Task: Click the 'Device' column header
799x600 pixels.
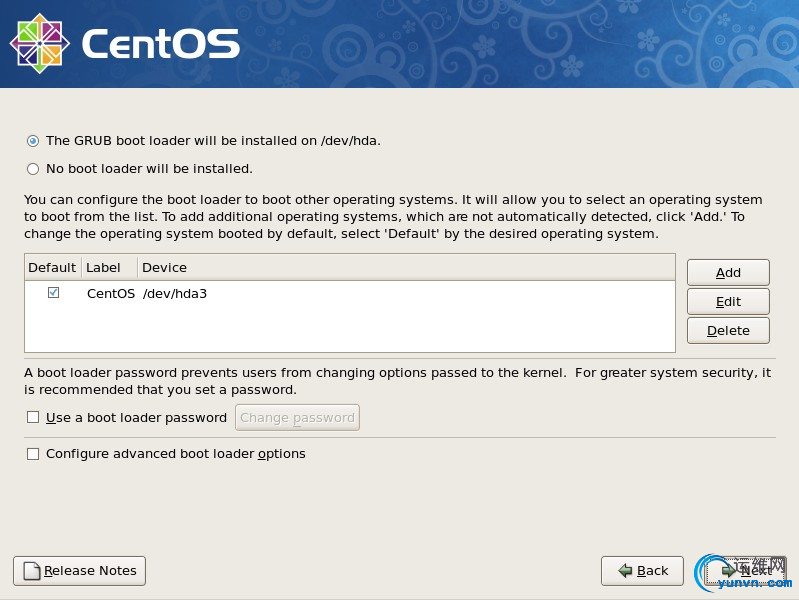Action: click(x=165, y=267)
